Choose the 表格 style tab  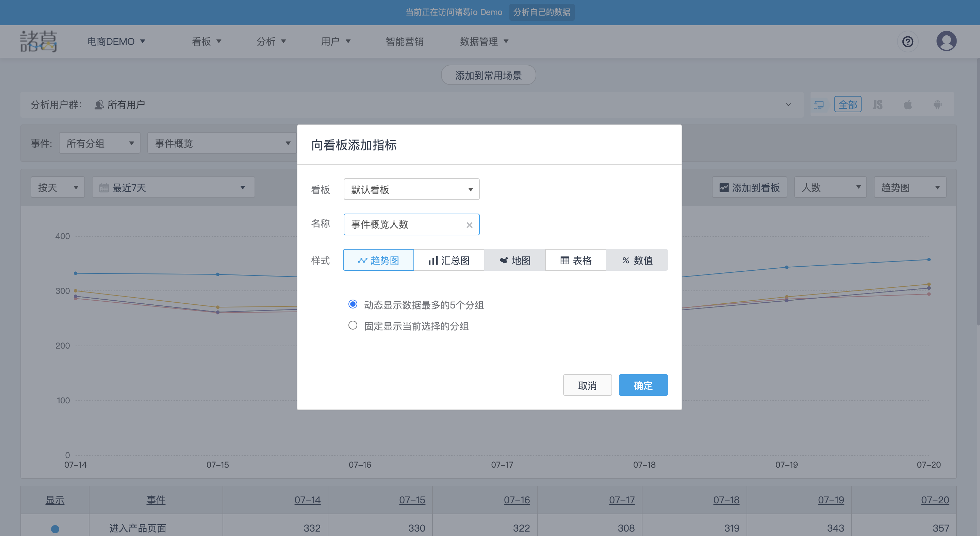[x=576, y=261]
